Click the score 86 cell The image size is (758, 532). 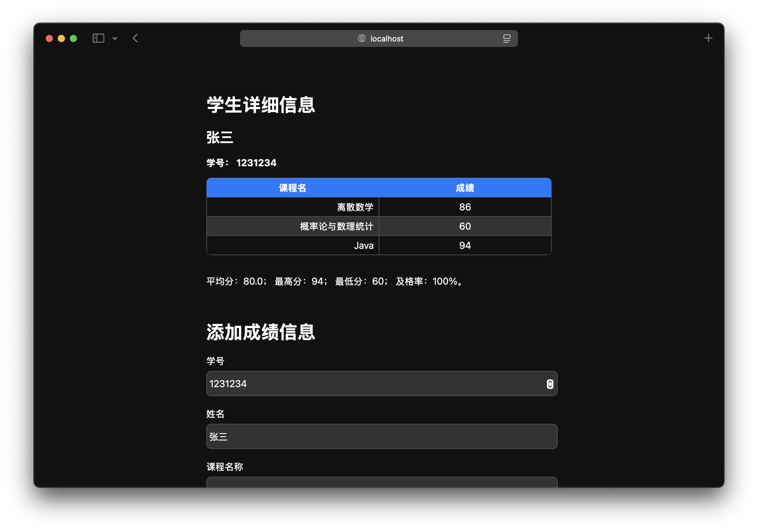click(465, 207)
